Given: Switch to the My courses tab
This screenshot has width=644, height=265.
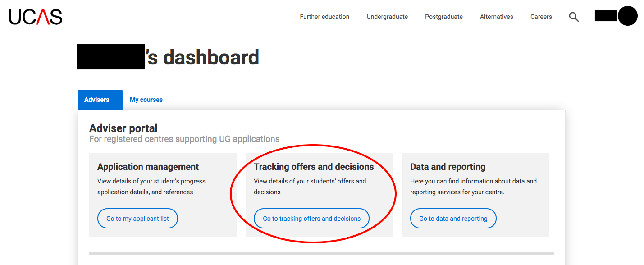Looking at the screenshot, I should click(x=146, y=100).
